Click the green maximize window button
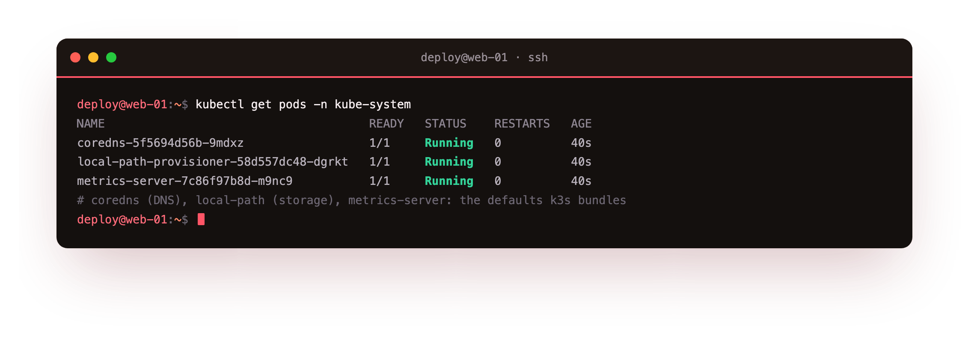980x345 pixels. pyautogui.click(x=111, y=57)
